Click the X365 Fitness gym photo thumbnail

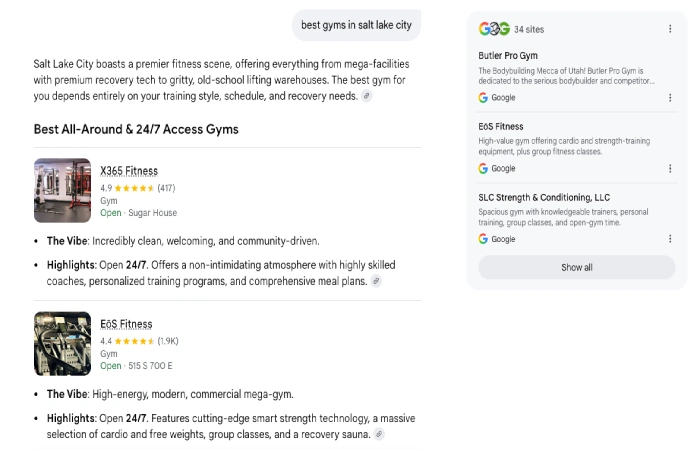(x=62, y=191)
